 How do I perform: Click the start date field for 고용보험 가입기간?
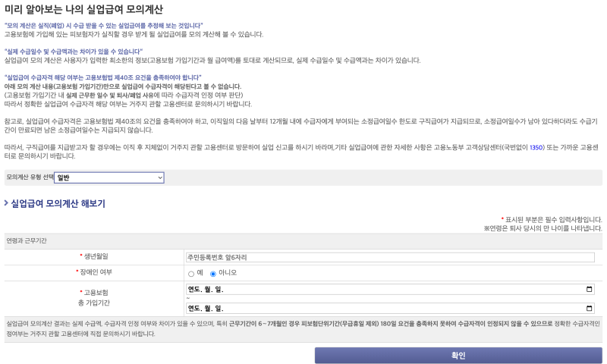390,290
